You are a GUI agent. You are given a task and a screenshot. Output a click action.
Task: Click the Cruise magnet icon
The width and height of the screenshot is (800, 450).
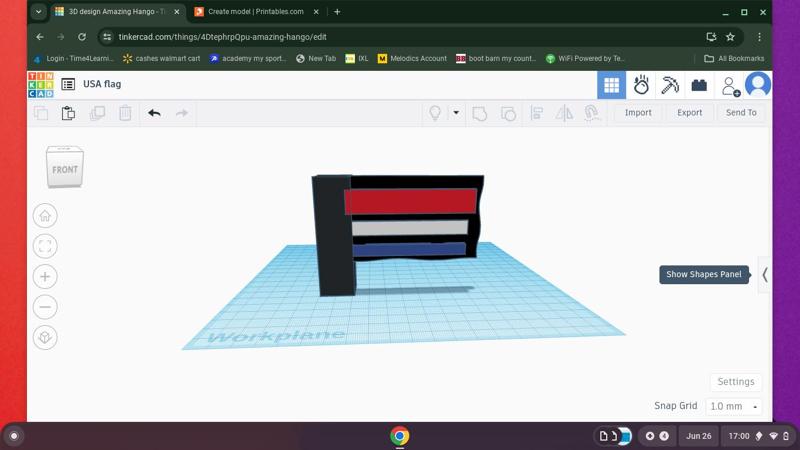[591, 113]
